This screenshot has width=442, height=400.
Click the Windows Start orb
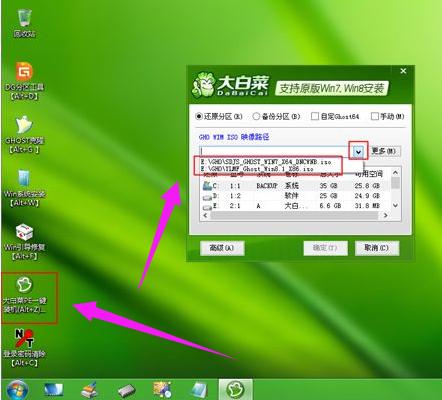click(x=17, y=389)
